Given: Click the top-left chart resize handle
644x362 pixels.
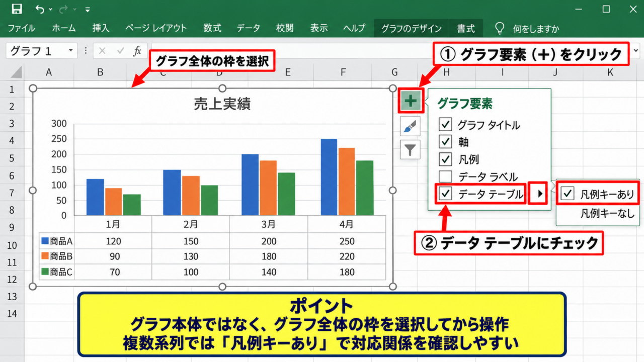Looking at the screenshot, I should point(34,88).
